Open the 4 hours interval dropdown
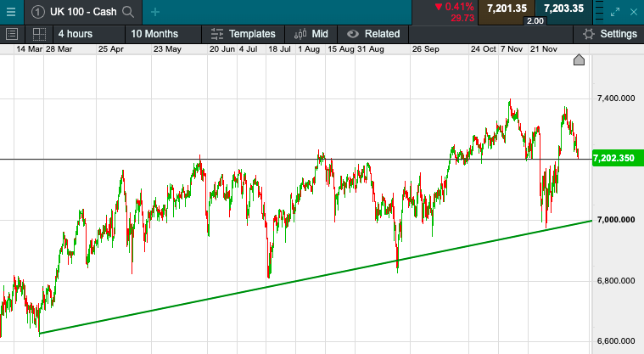The image size is (644, 354). pyautogui.click(x=89, y=34)
